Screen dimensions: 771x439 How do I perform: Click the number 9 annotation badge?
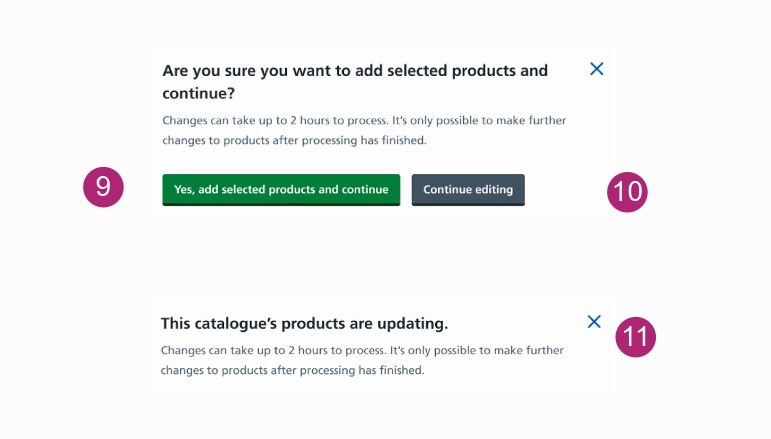point(103,187)
